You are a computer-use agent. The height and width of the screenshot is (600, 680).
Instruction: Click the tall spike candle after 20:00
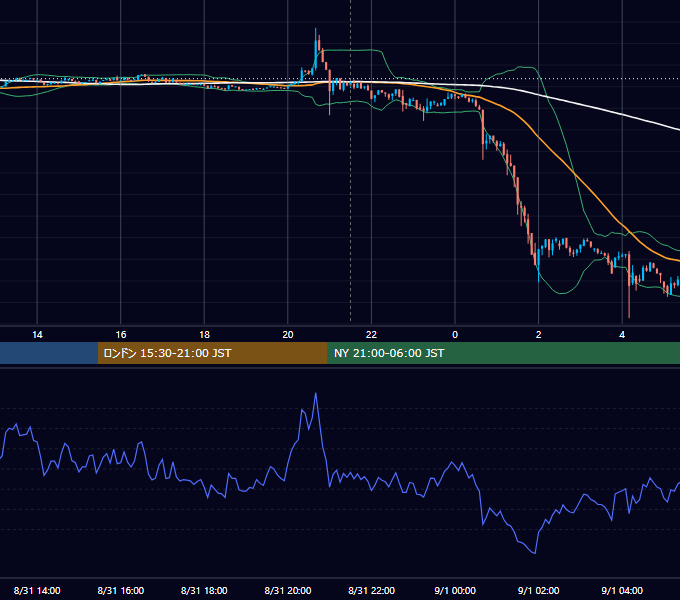click(x=316, y=49)
